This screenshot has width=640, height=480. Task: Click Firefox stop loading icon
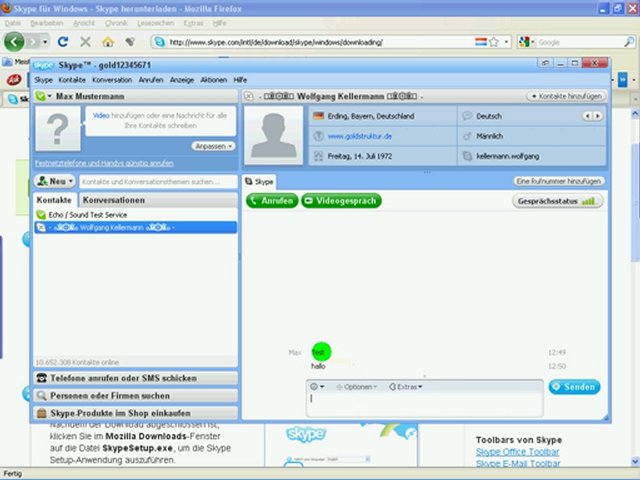tap(85, 42)
